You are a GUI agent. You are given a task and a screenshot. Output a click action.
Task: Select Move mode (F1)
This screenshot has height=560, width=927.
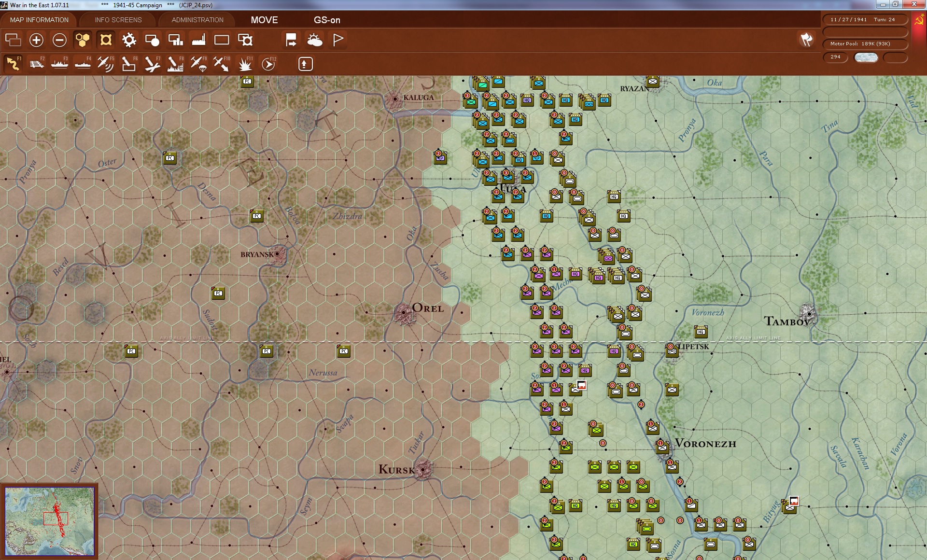(x=13, y=64)
